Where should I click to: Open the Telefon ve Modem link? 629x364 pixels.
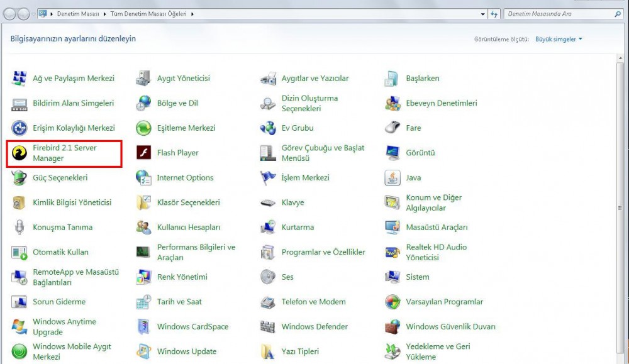click(313, 302)
